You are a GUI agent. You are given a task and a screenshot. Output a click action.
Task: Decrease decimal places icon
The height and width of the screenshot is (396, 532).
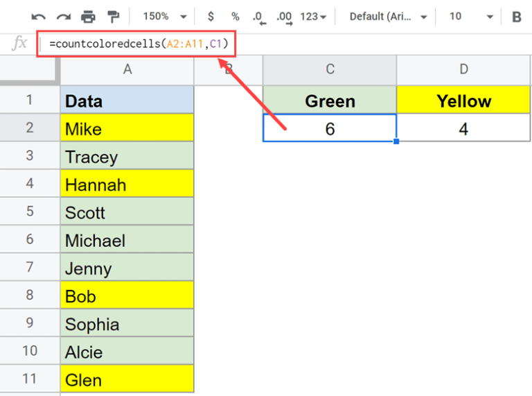click(258, 16)
